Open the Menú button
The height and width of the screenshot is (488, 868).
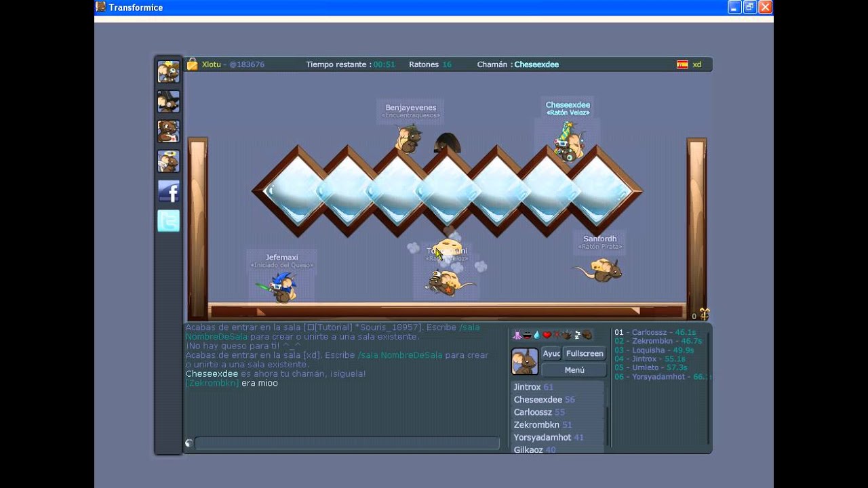574,370
